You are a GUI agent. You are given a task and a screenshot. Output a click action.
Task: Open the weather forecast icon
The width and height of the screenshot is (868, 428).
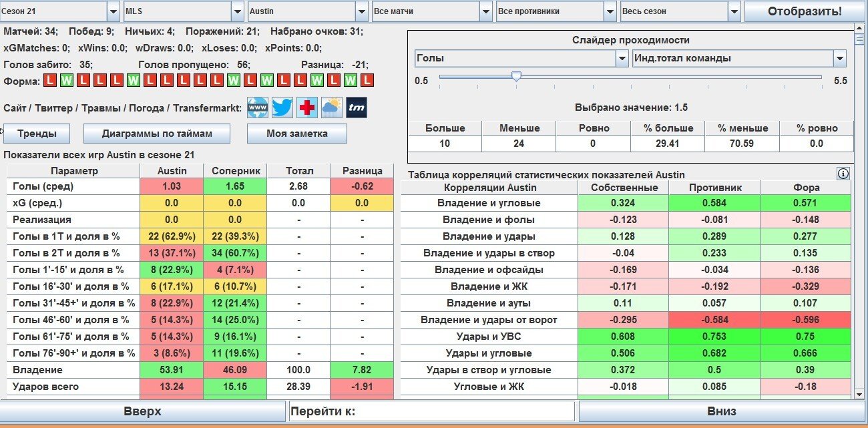click(x=331, y=108)
